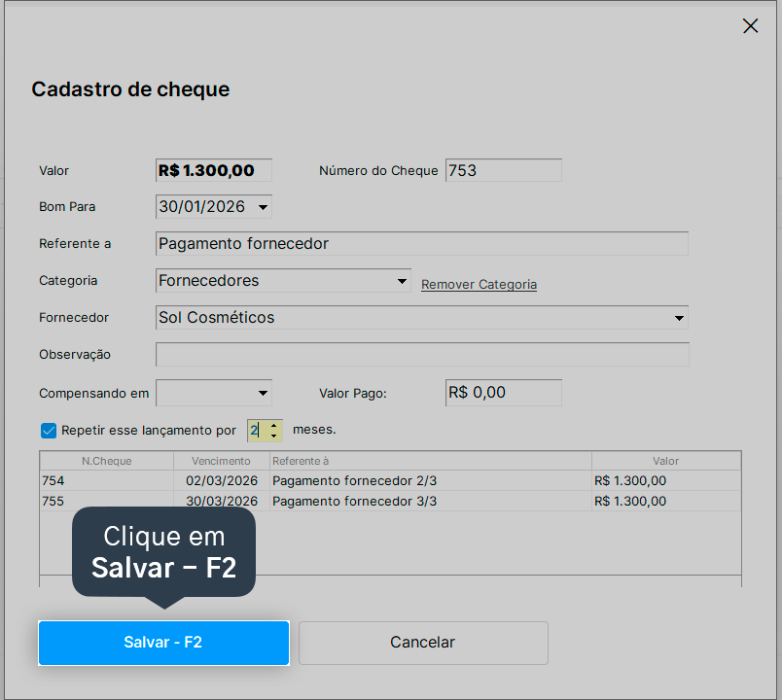Screen dimensions: 782x700
Task: Click the empty Observação field
Action: [422, 355]
